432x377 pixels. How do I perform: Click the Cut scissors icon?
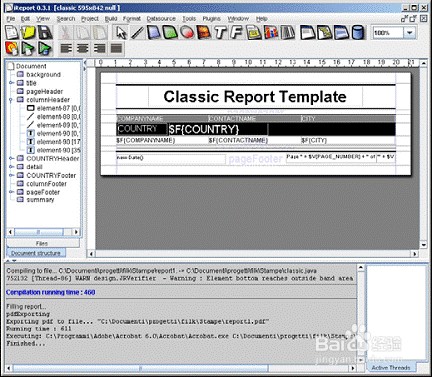(x=66, y=33)
